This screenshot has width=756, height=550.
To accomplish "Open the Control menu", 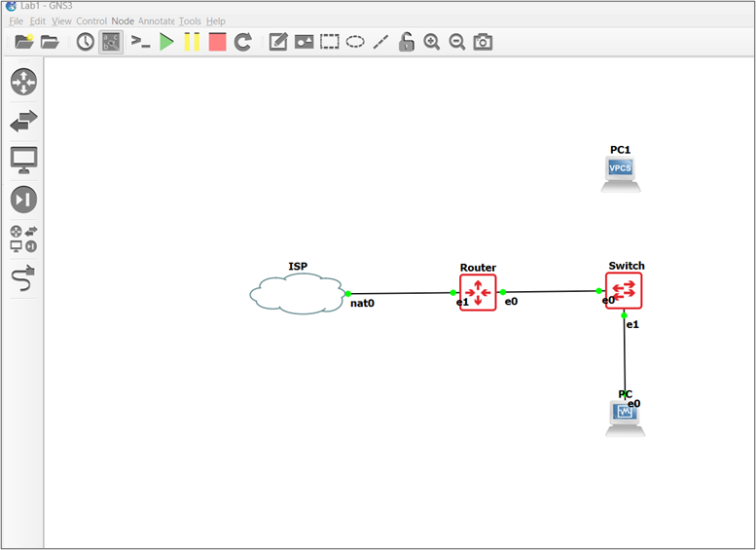I will pos(91,21).
